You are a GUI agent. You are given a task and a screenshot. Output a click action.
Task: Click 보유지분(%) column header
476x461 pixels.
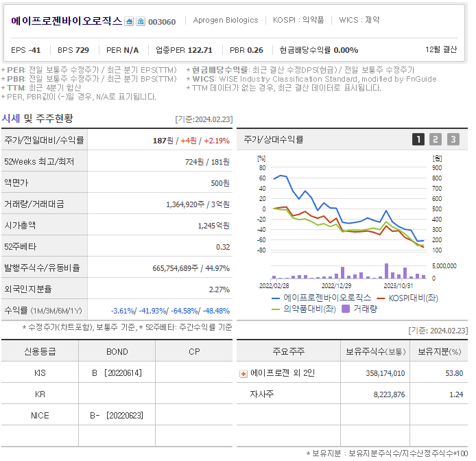point(440,352)
